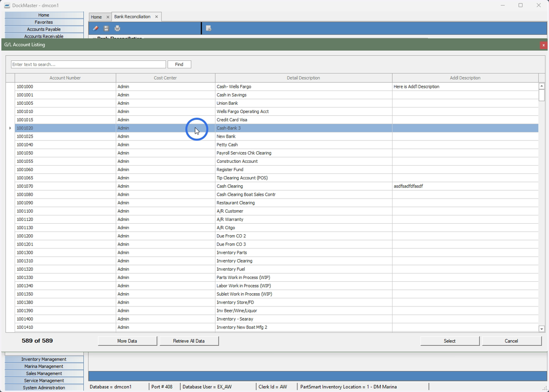This screenshot has height=392, width=549.
Task: Click the printer icon in toolbar
Action: tap(118, 28)
